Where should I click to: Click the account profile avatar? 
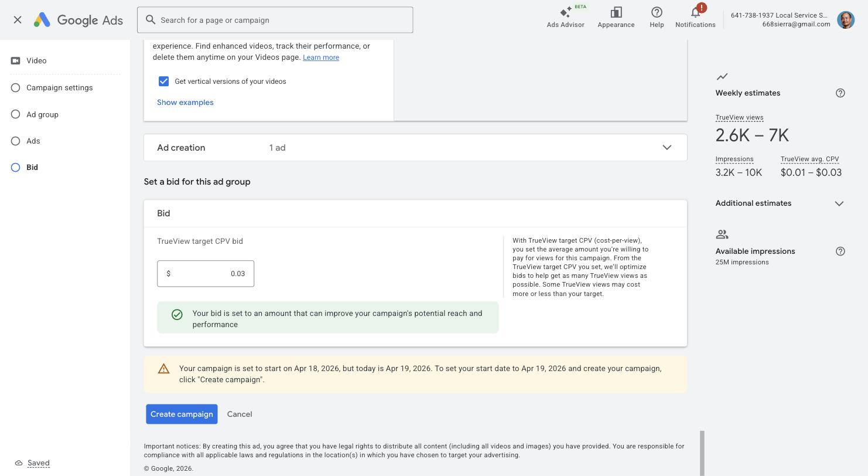(845, 19)
